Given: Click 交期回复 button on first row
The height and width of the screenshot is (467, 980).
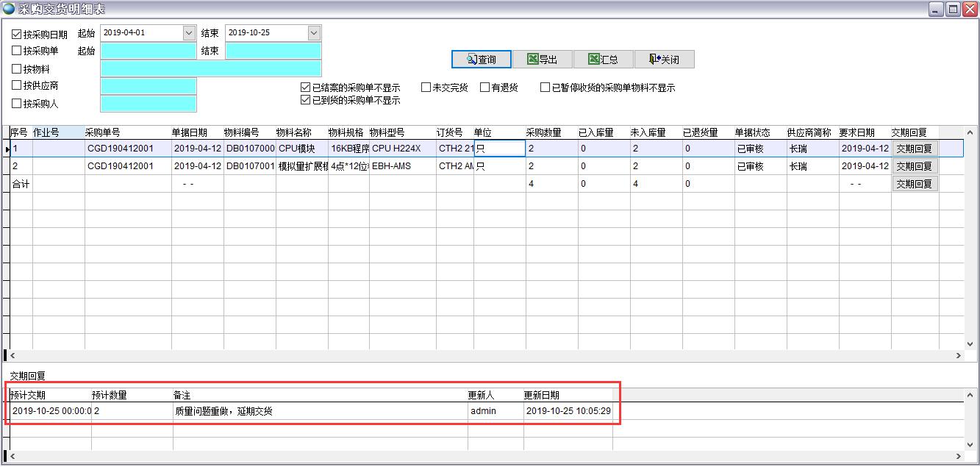Looking at the screenshot, I should tap(915, 149).
